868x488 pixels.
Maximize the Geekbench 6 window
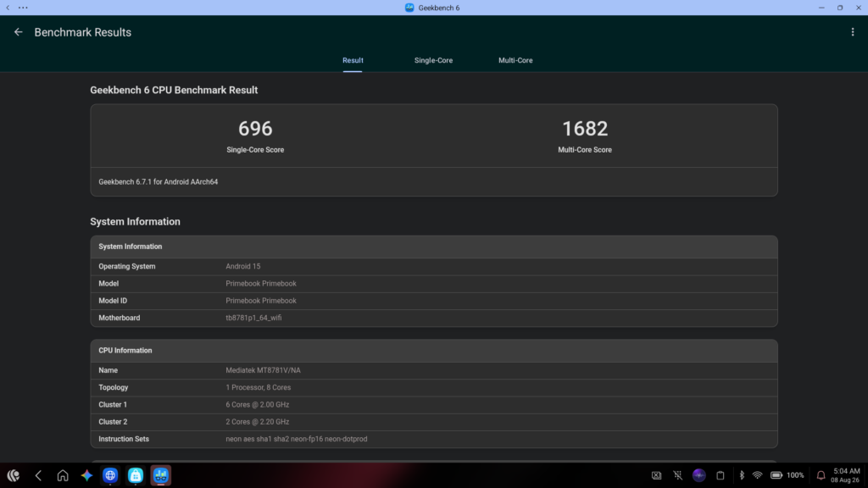point(840,8)
